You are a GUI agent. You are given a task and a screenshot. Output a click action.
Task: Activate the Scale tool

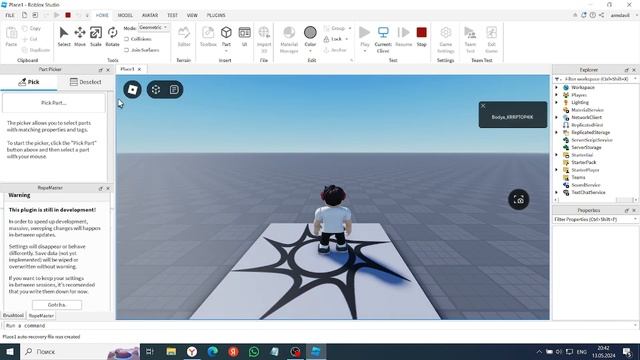[96, 36]
